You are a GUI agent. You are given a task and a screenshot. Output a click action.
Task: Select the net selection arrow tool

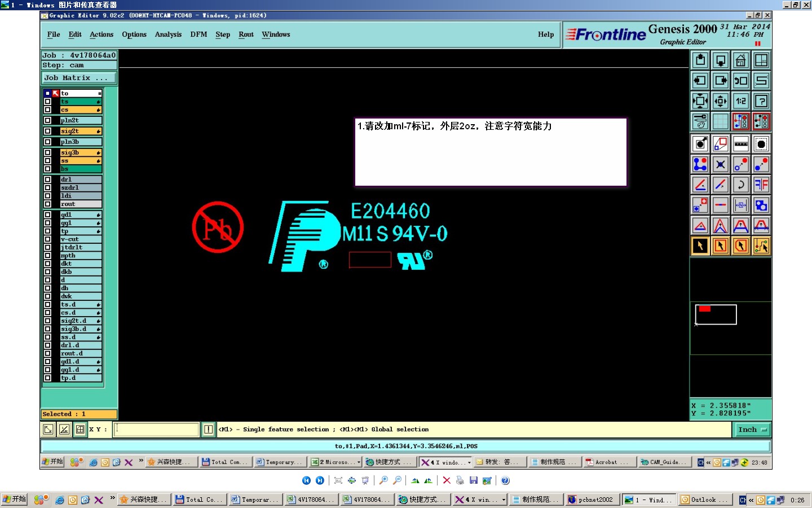761,246
